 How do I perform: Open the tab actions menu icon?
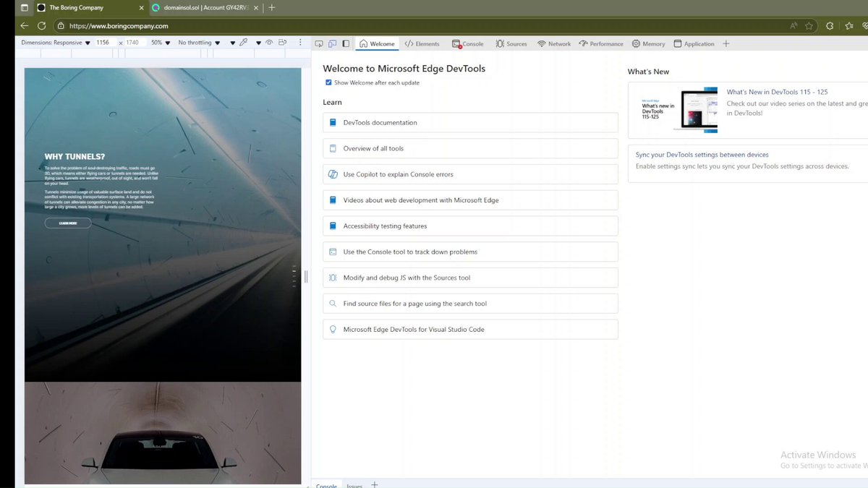24,7
